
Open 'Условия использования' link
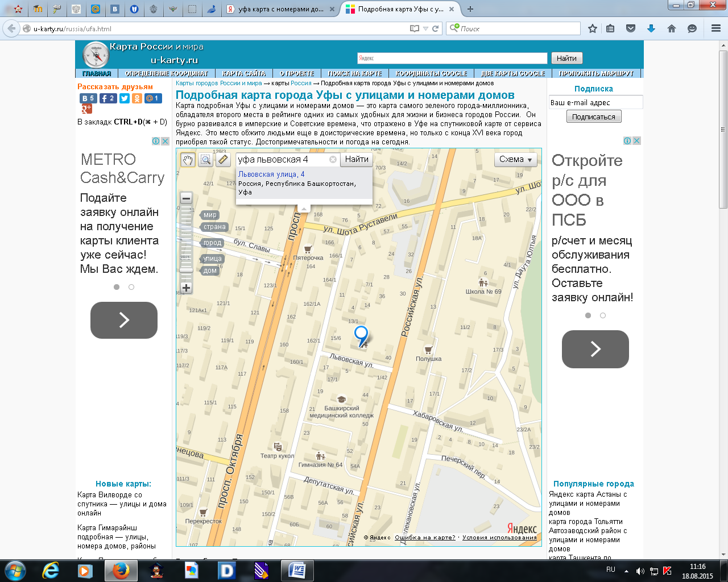click(499, 538)
